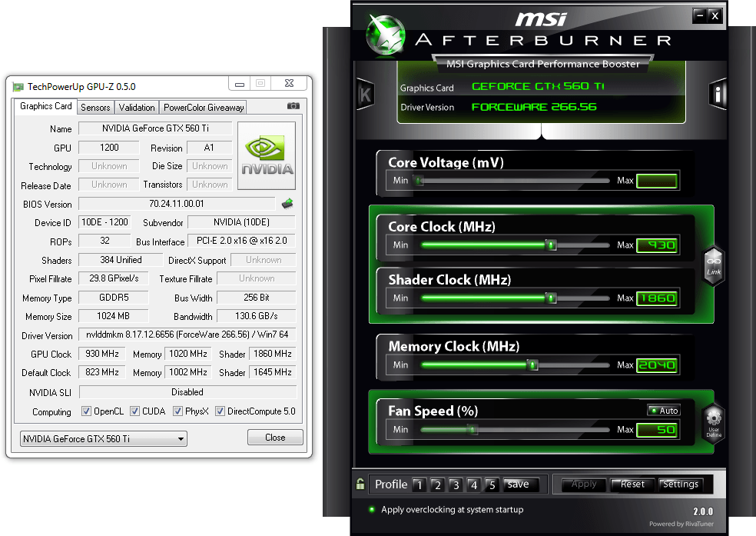756x536 pixels.
Task: Click the BIOS save chip icon in GPU-Z
Action: [287, 204]
